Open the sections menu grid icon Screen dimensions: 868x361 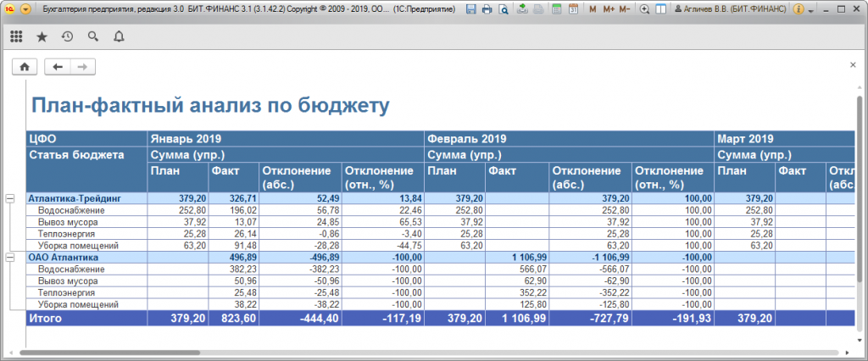tap(16, 36)
